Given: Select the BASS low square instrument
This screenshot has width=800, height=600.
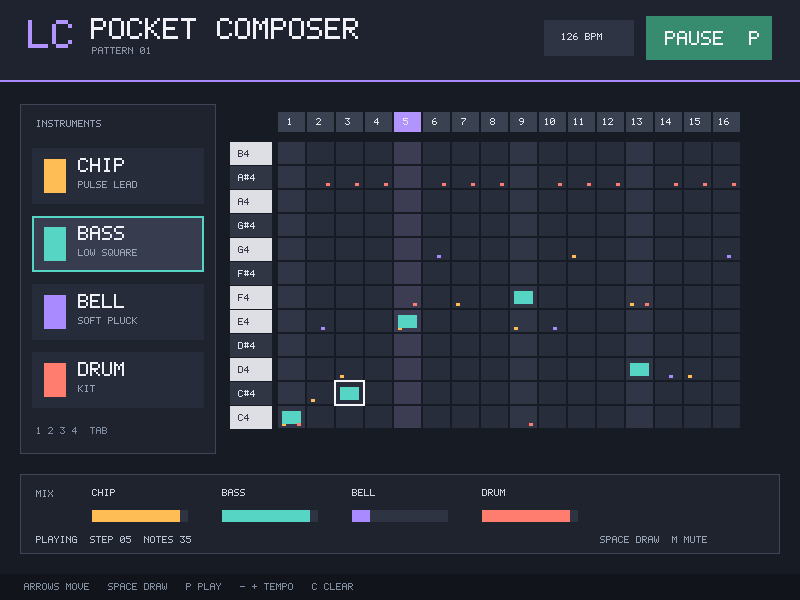Looking at the screenshot, I should point(118,244).
